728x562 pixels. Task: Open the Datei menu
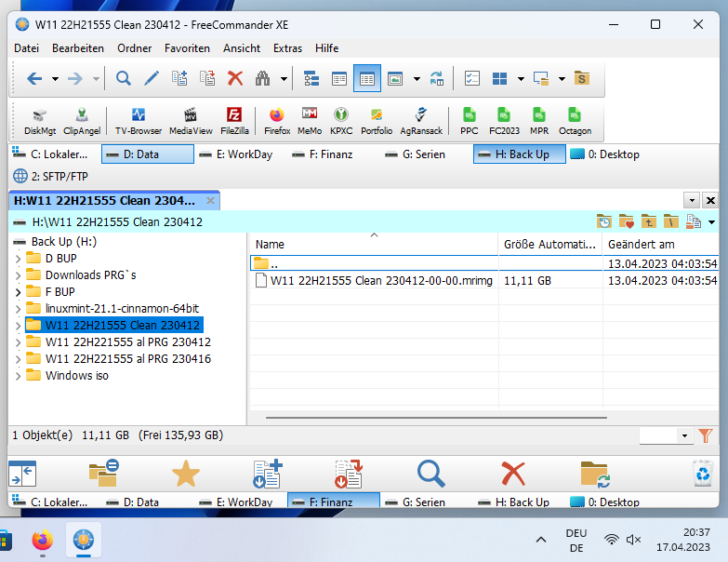click(26, 48)
